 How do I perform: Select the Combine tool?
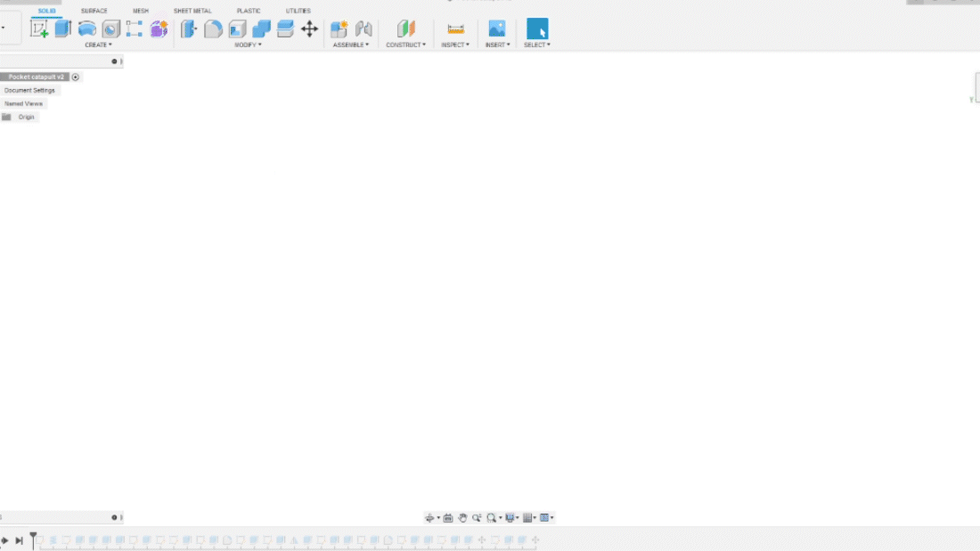point(261,28)
